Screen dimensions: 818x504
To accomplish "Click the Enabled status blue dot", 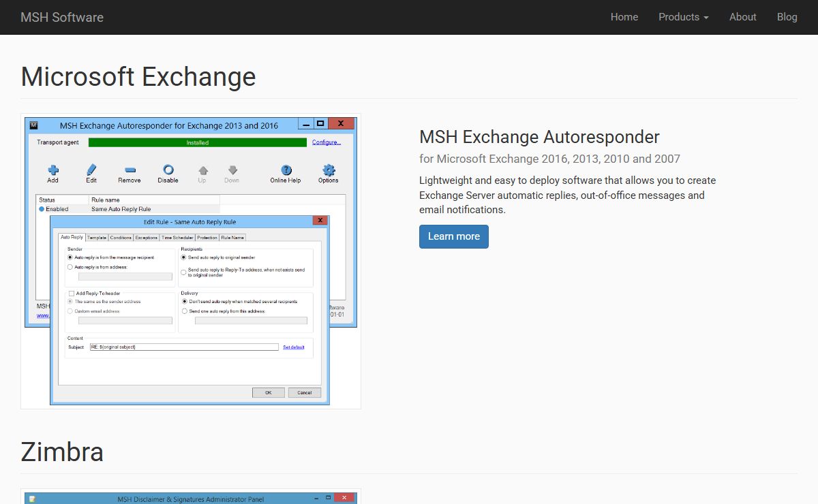I will 42,209.
